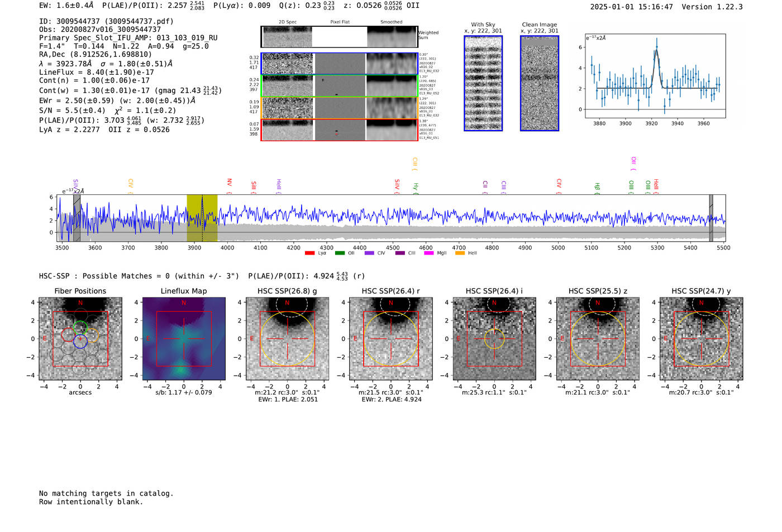Click the EWr: 2, PLAE: 4.924 caption
The height and width of the screenshot is (532, 782).
click(392, 399)
